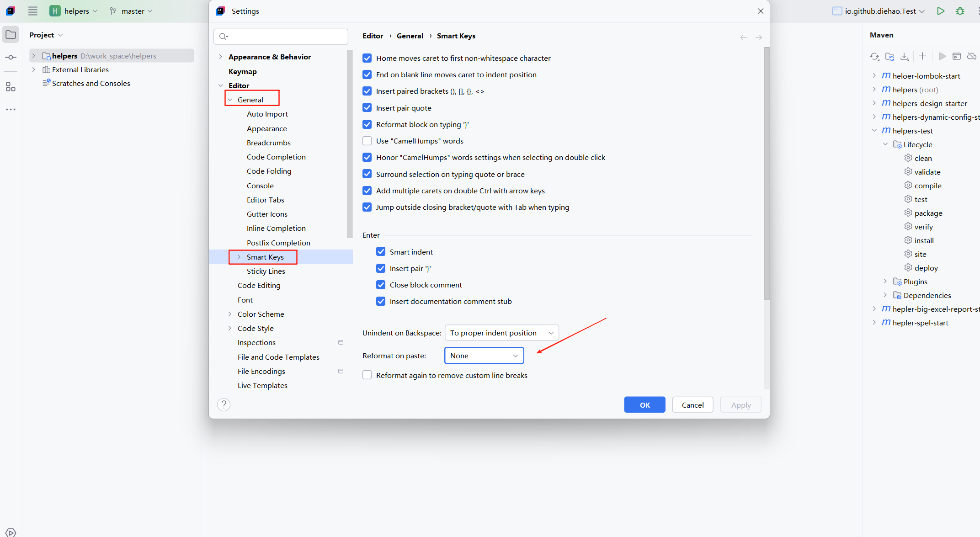This screenshot has height=537, width=980.
Task: Click the Maven reload projects icon
Action: click(x=874, y=56)
